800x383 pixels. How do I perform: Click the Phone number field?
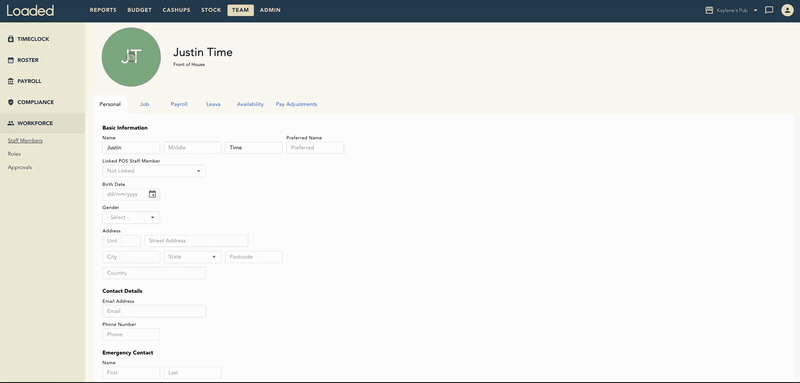coord(131,335)
